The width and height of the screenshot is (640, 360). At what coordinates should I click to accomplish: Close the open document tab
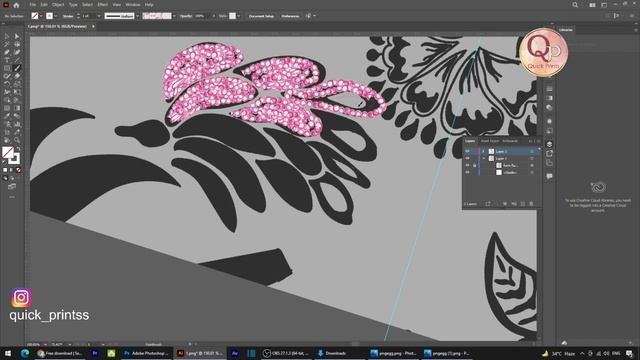(93, 27)
